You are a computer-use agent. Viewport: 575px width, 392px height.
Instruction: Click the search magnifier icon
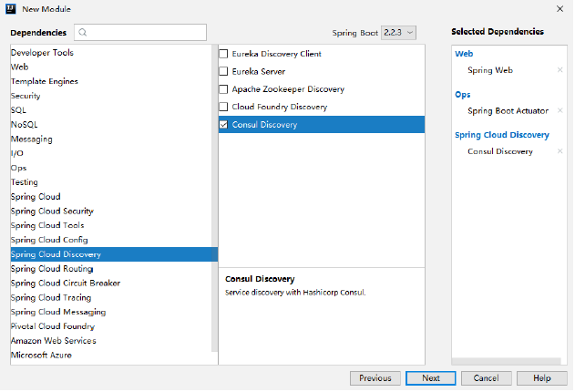[x=83, y=33]
